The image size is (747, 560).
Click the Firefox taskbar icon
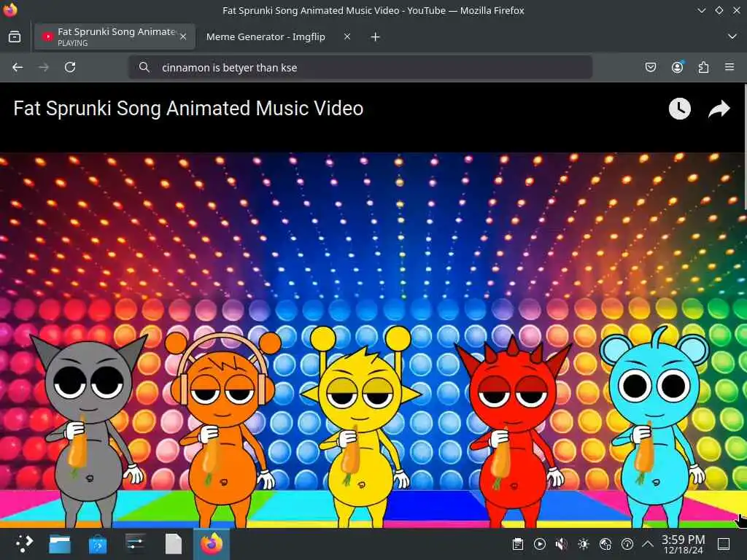pyautogui.click(x=212, y=544)
